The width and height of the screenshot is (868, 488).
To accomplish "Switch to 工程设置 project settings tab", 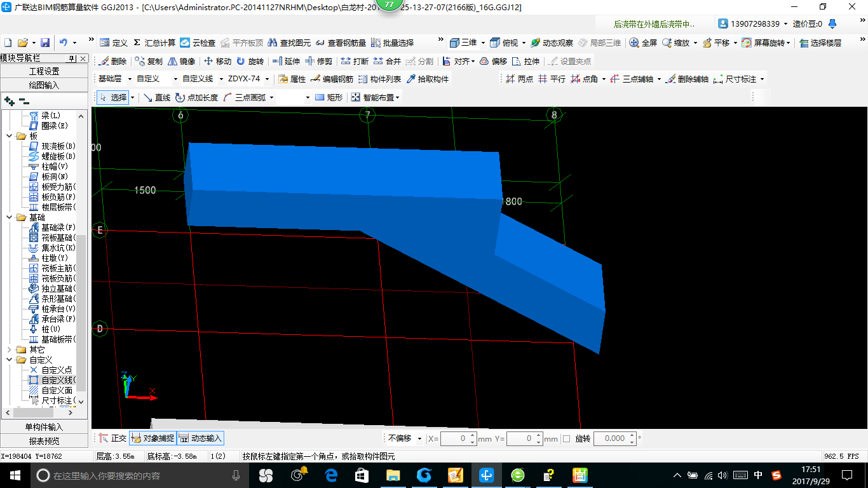I will tap(44, 71).
